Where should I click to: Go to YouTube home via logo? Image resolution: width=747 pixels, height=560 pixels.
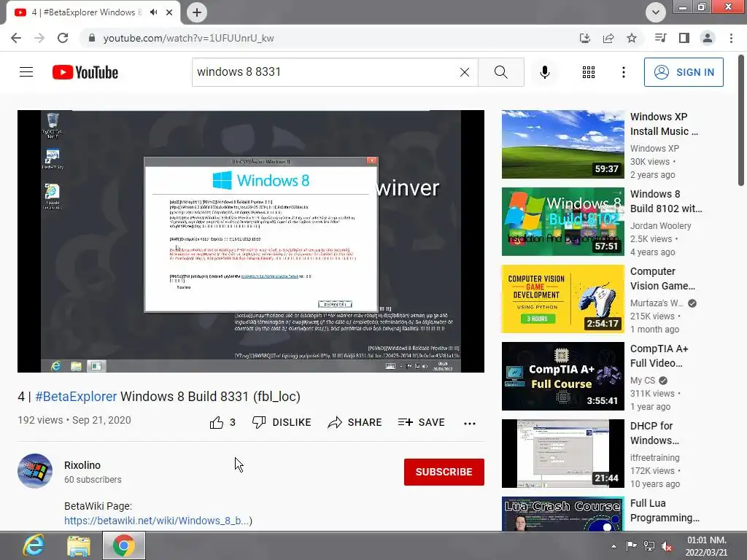pyautogui.click(x=85, y=72)
